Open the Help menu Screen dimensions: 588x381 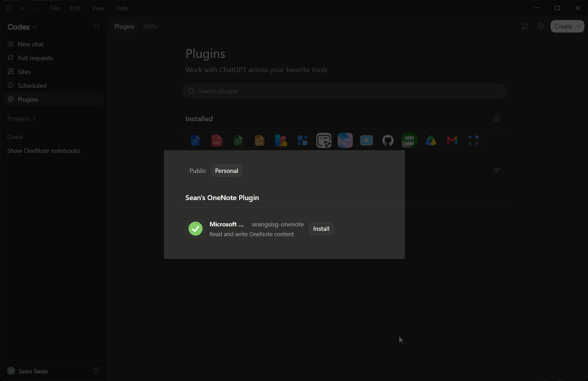click(x=122, y=8)
